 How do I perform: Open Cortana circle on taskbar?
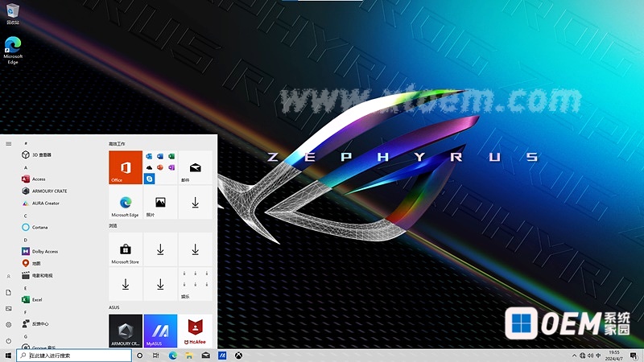pyautogui.click(x=139, y=356)
